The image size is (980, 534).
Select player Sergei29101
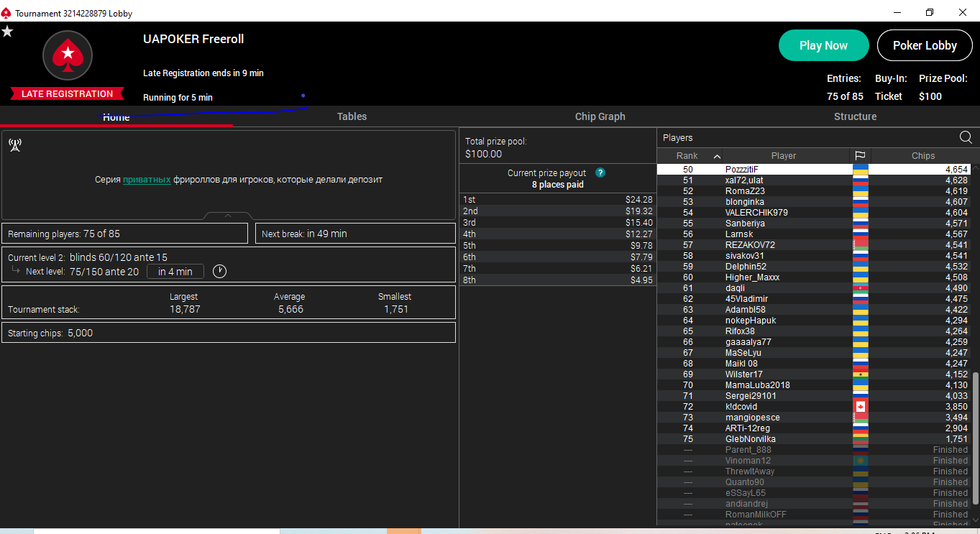(813, 396)
